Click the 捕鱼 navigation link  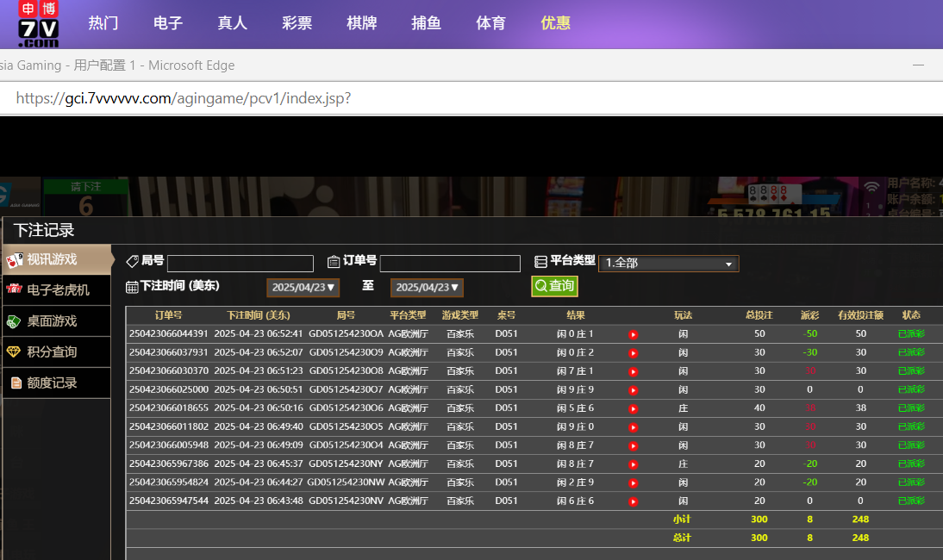tap(426, 23)
